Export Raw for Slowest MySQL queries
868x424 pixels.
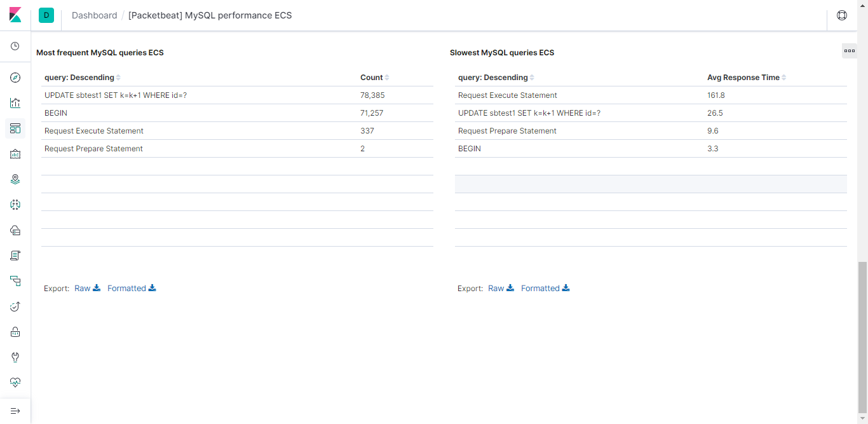tap(501, 288)
